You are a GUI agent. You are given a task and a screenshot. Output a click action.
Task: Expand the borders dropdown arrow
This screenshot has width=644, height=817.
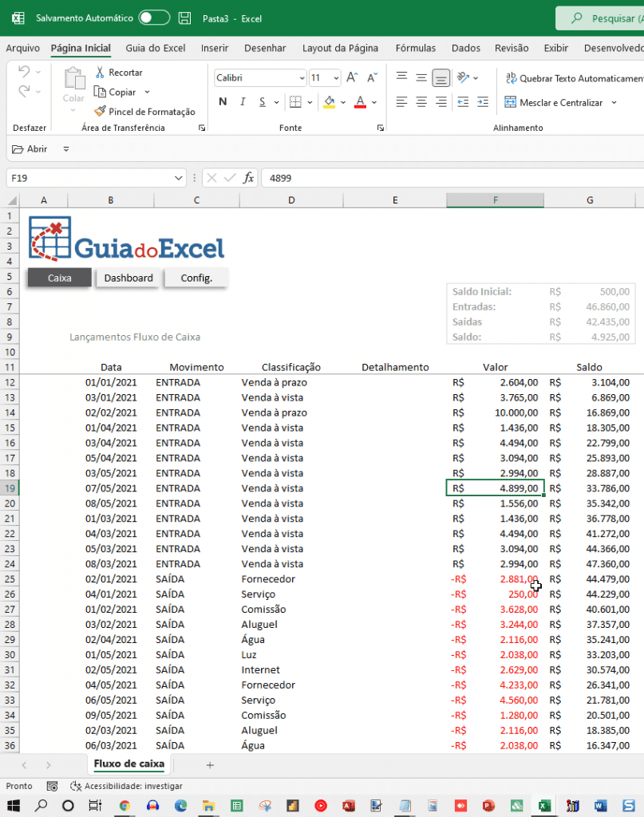(310, 102)
